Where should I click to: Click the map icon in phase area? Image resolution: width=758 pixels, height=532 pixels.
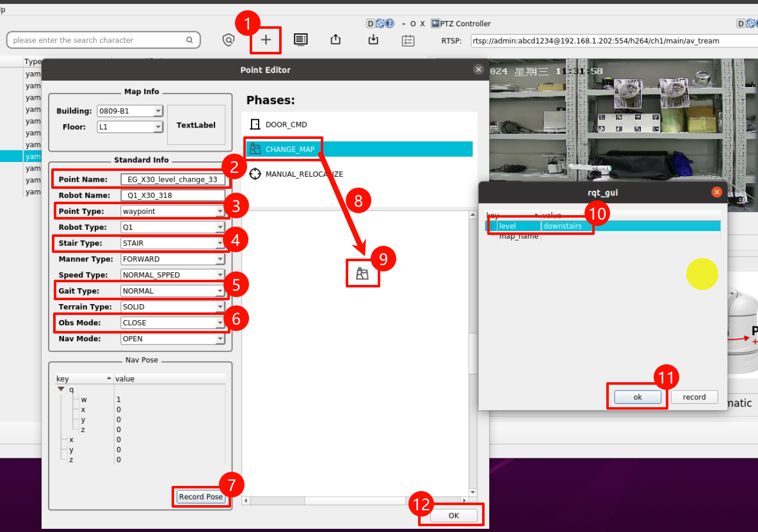[x=362, y=274]
